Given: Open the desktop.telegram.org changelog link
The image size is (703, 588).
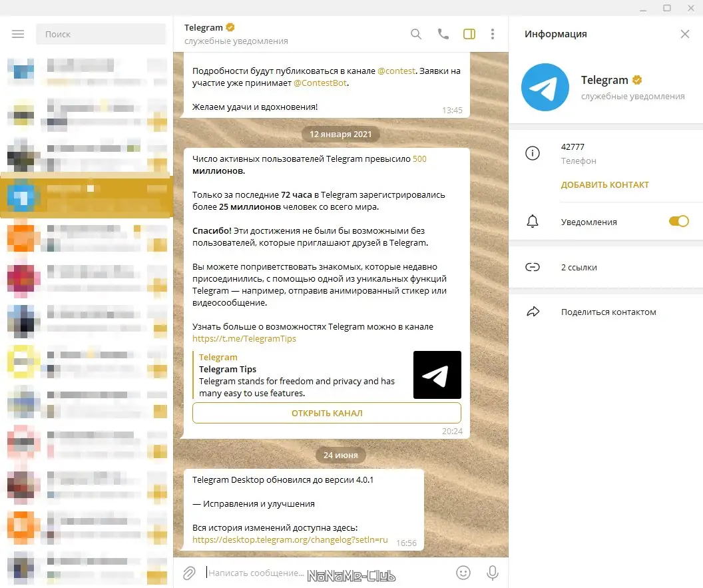Looking at the screenshot, I should pos(290,540).
